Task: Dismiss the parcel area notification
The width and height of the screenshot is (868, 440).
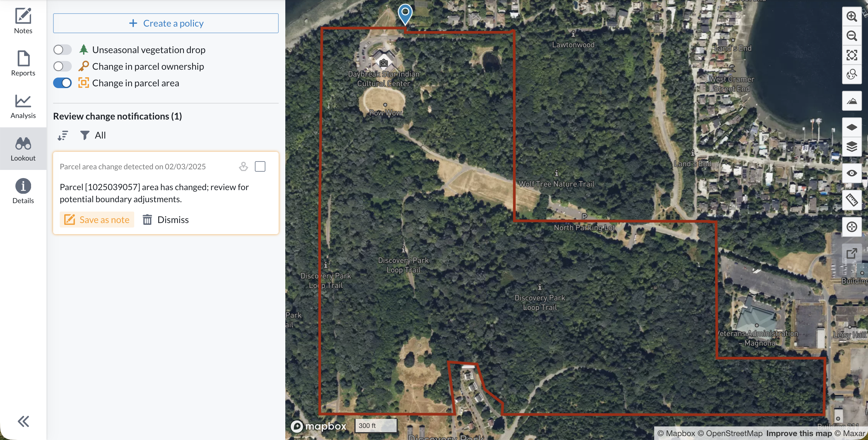Action: click(166, 220)
